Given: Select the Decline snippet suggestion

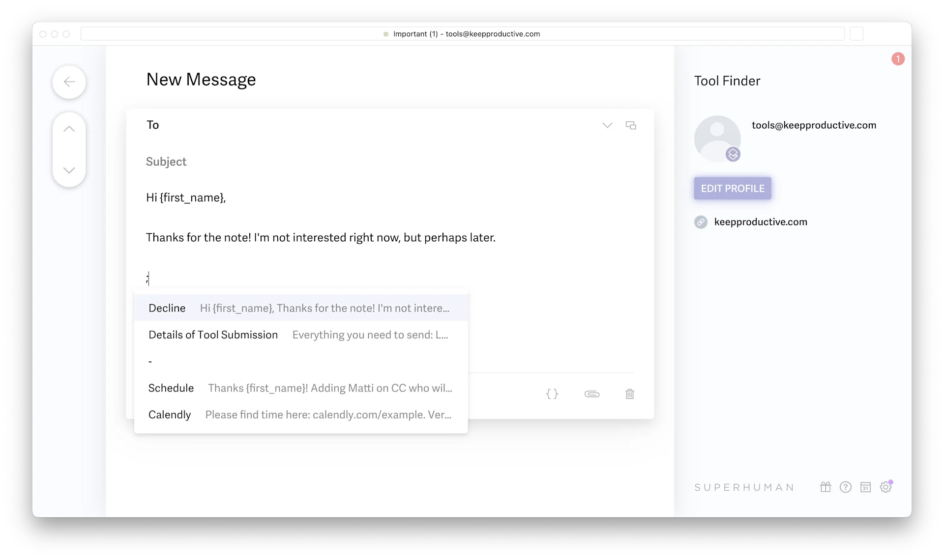Looking at the screenshot, I should pos(300,308).
